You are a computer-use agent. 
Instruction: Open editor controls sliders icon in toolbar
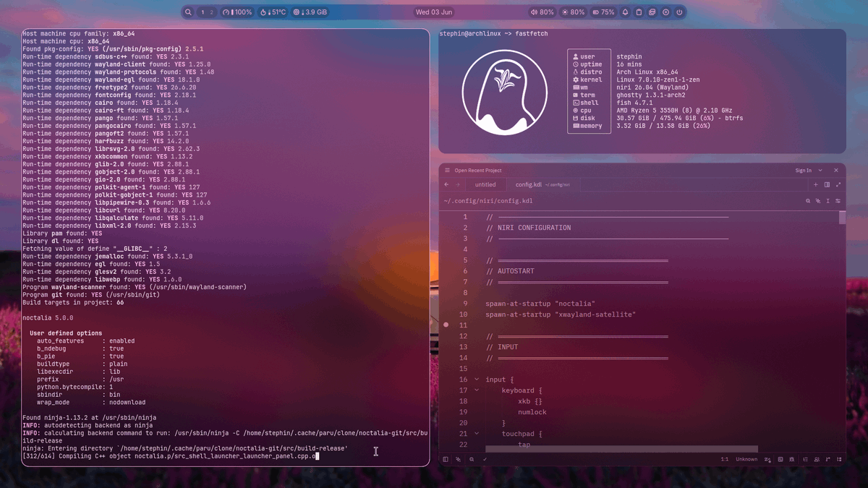(x=838, y=201)
